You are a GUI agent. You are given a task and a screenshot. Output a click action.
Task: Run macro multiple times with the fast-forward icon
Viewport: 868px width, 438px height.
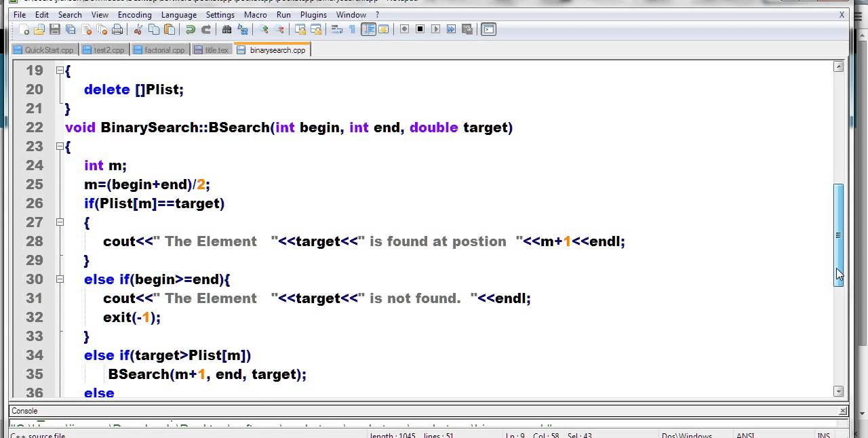(x=452, y=29)
